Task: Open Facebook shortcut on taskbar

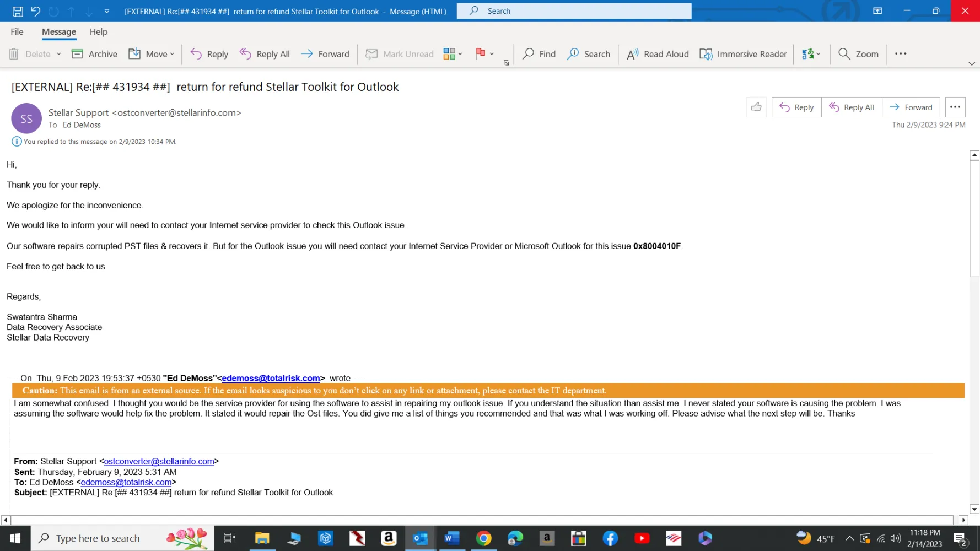Action: coord(610,538)
